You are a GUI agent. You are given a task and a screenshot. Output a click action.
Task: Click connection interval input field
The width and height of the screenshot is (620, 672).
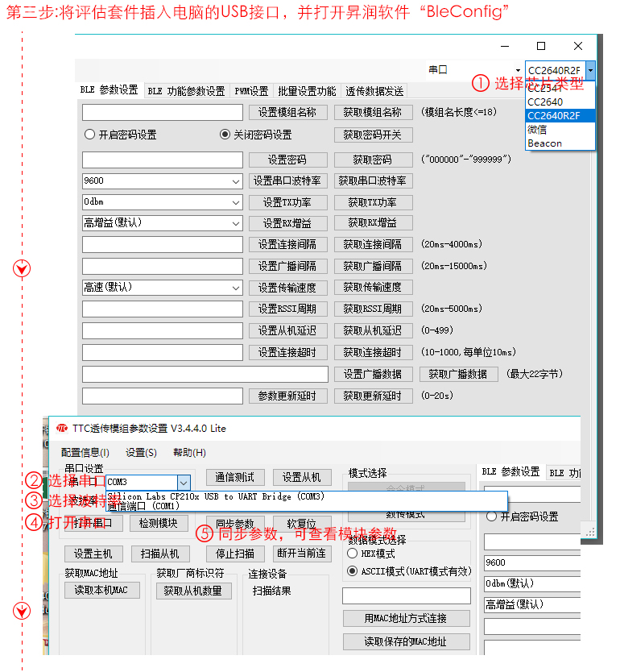coord(163,245)
